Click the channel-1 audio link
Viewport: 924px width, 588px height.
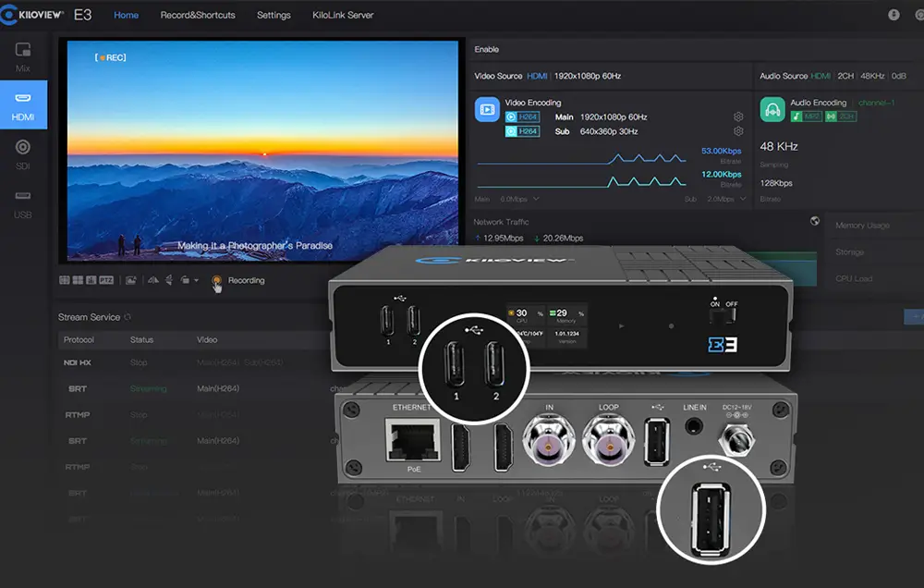(x=876, y=103)
